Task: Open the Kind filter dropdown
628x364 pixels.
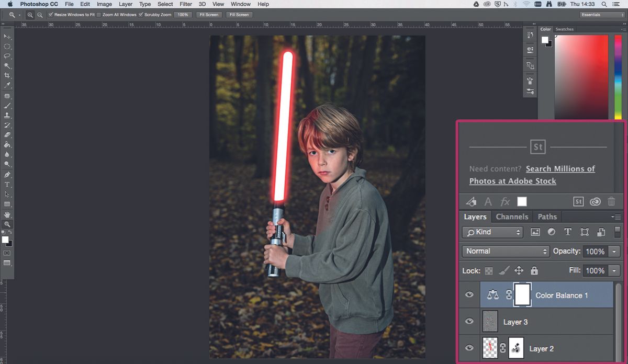Action: (x=492, y=232)
